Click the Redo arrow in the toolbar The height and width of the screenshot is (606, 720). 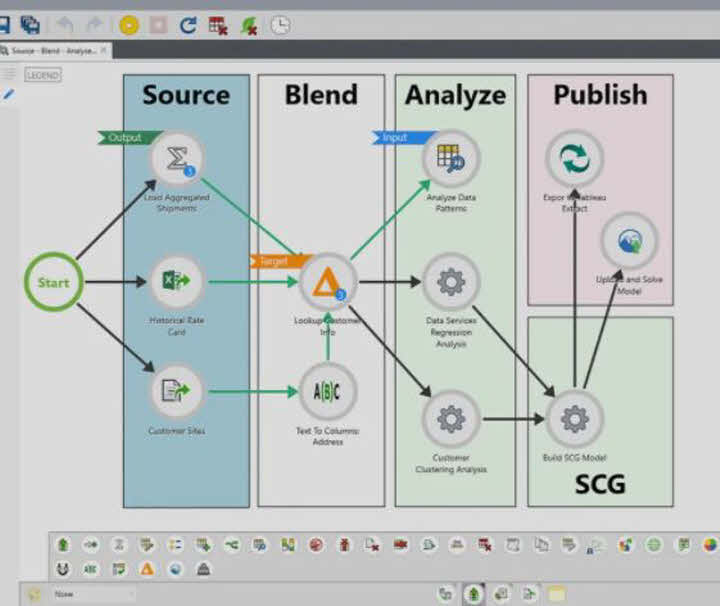pyautogui.click(x=94, y=25)
